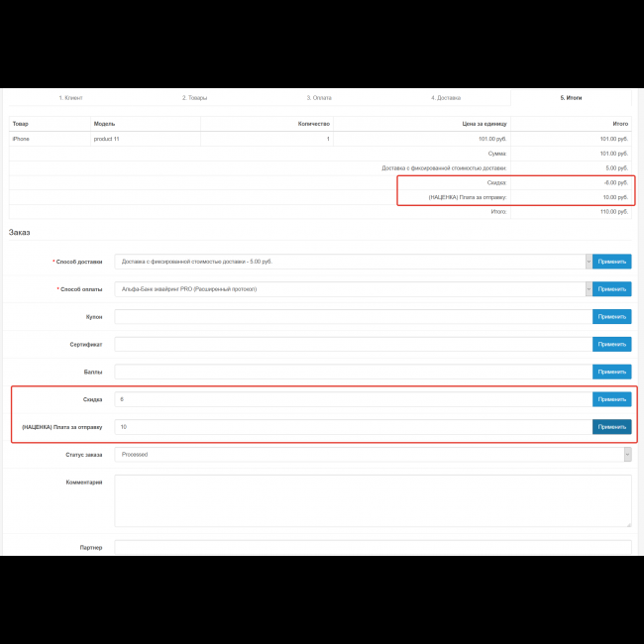Switch to the '2. Товары' tab
This screenshot has height=644, width=644.
(x=196, y=98)
